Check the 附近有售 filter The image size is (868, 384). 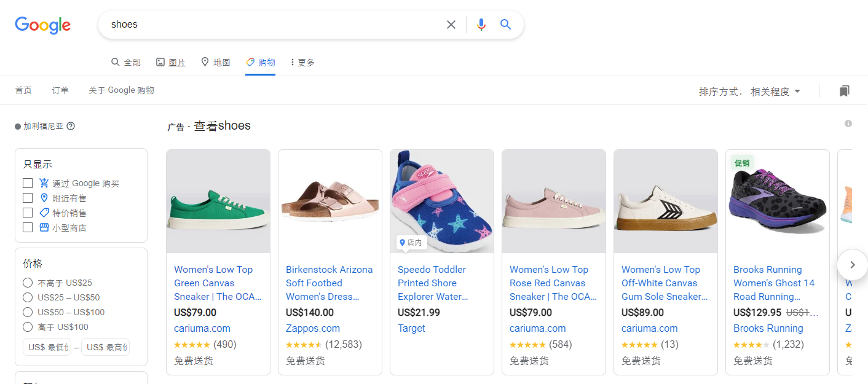(28, 197)
